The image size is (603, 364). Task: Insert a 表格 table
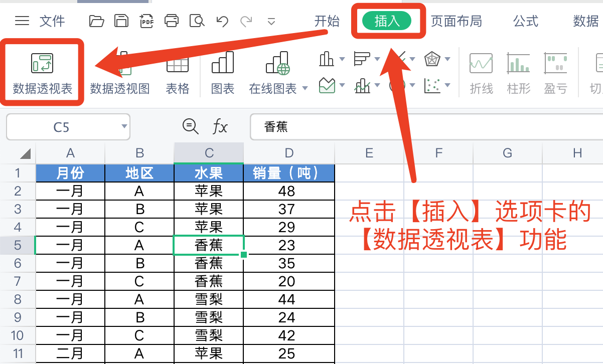[x=178, y=74]
